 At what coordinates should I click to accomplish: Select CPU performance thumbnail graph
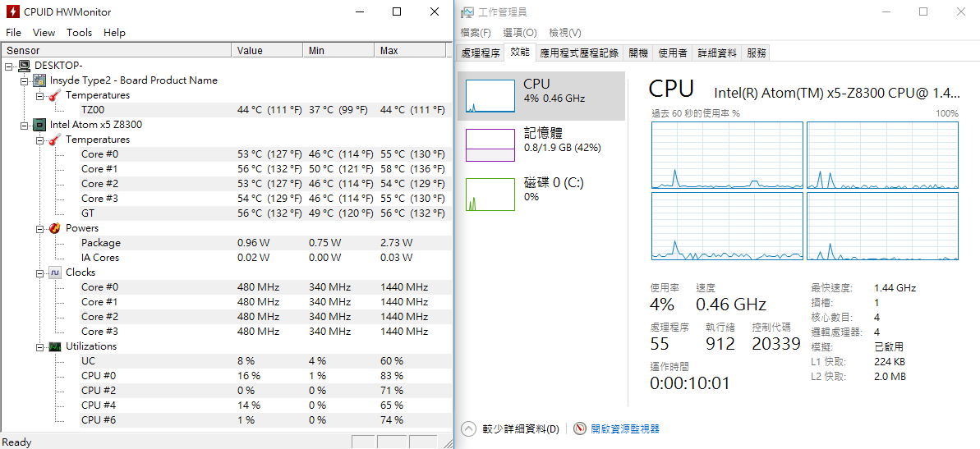[x=490, y=95]
